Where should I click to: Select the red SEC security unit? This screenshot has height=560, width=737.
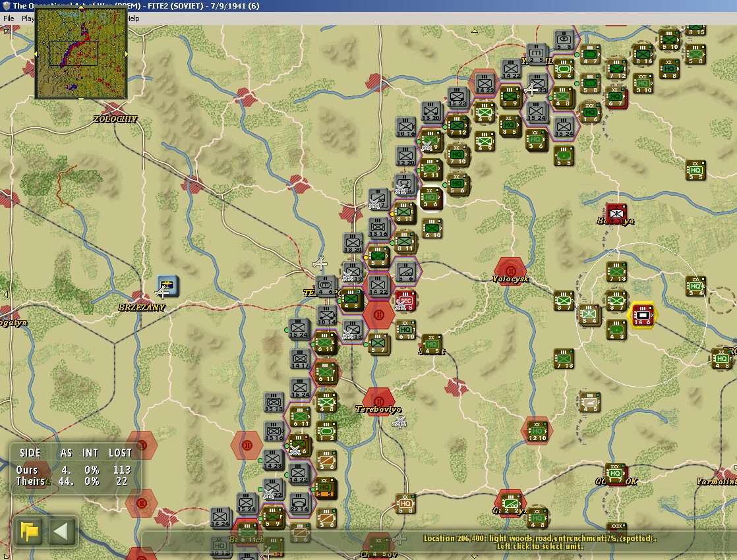405,300
